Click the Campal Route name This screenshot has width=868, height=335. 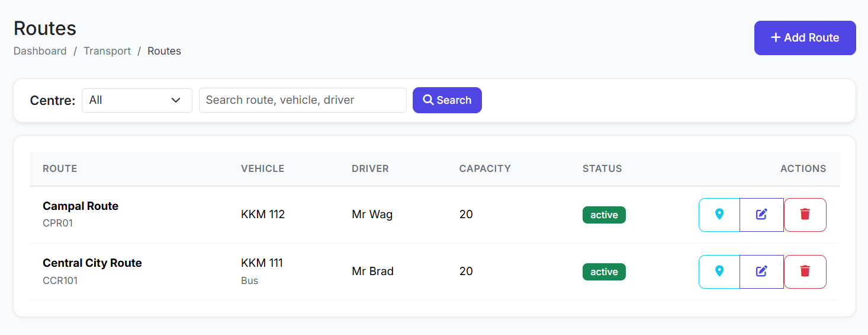coord(81,206)
